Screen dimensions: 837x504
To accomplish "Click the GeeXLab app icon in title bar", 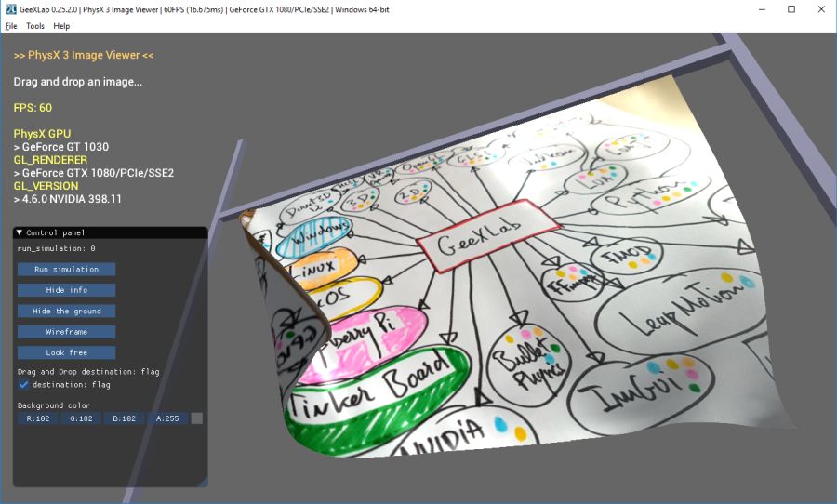I will point(10,9).
